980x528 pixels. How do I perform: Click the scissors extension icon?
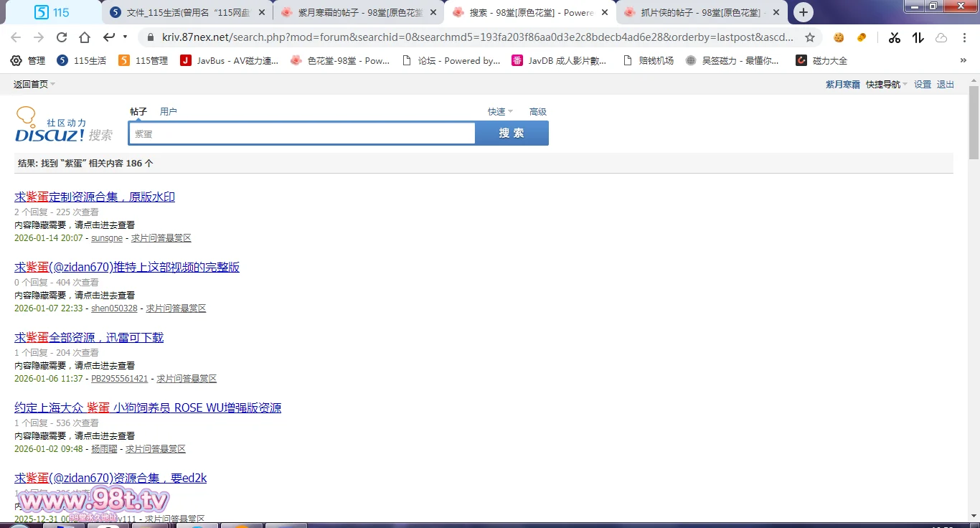(894, 37)
